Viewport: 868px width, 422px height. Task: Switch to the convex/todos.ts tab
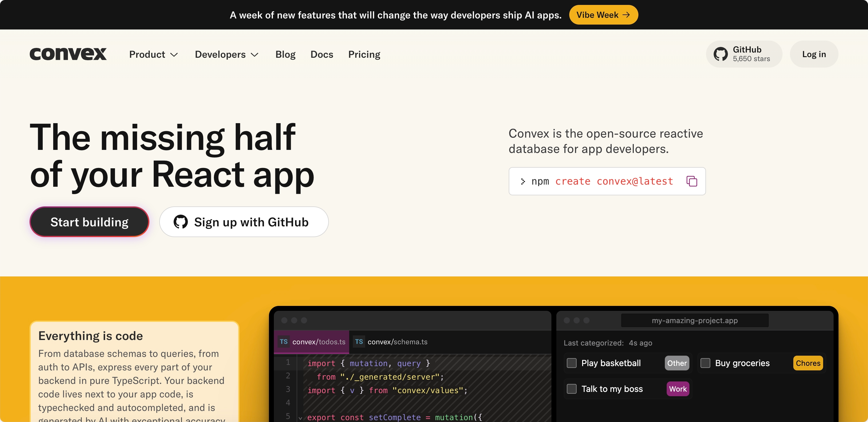(x=312, y=342)
